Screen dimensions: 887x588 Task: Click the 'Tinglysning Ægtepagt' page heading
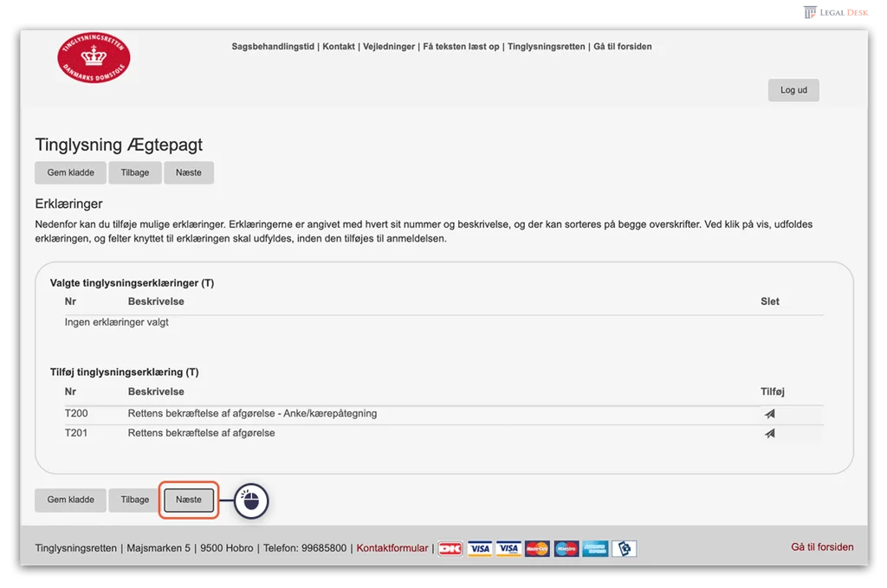point(119,145)
